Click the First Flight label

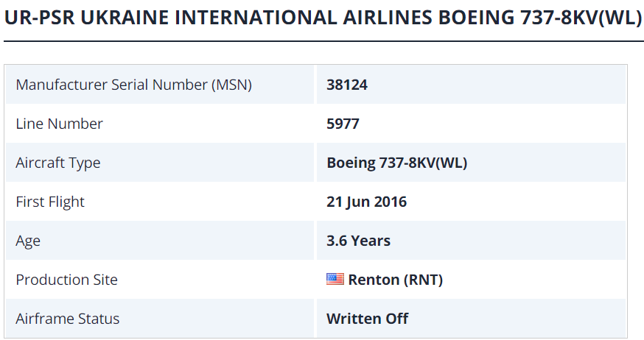50,202
